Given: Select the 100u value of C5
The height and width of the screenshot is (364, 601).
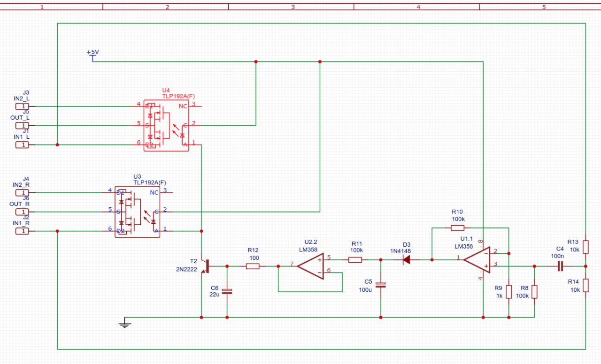Looking at the screenshot, I should coord(365,289).
